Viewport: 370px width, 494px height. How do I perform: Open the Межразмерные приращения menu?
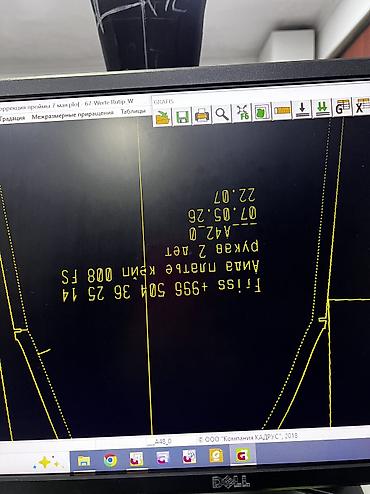click(72, 114)
